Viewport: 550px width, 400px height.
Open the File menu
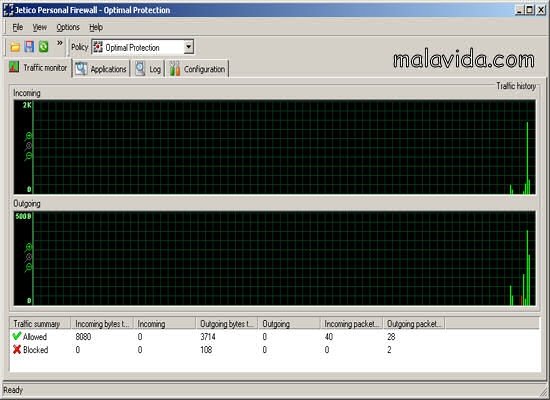tap(18, 27)
